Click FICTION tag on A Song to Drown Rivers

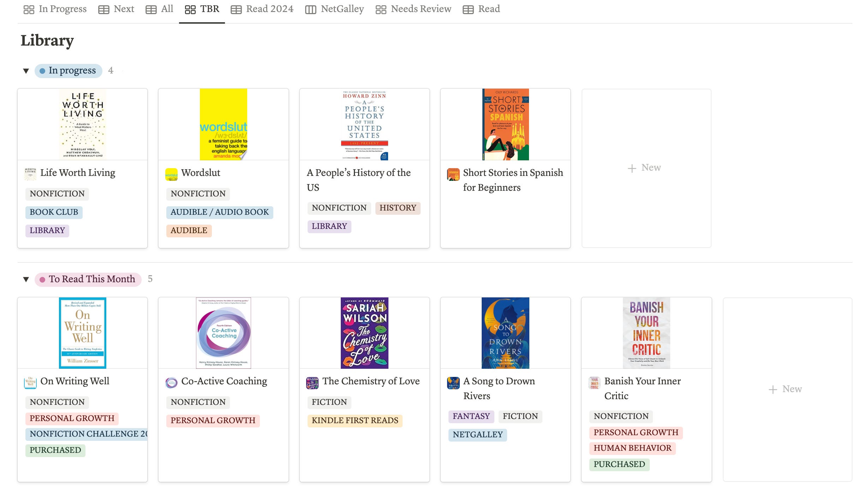point(521,416)
